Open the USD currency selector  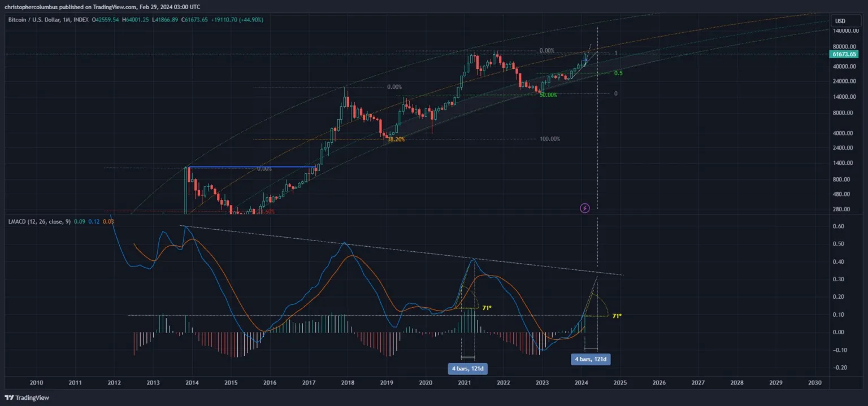840,21
